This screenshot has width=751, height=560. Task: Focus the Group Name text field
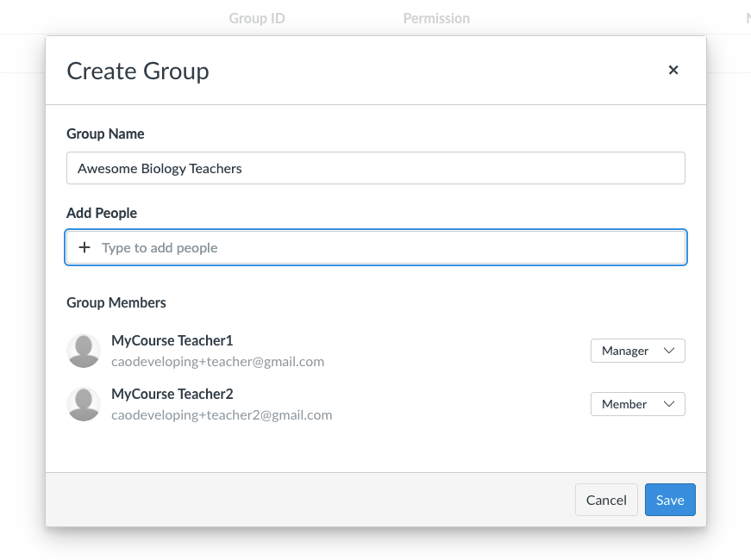pos(375,169)
